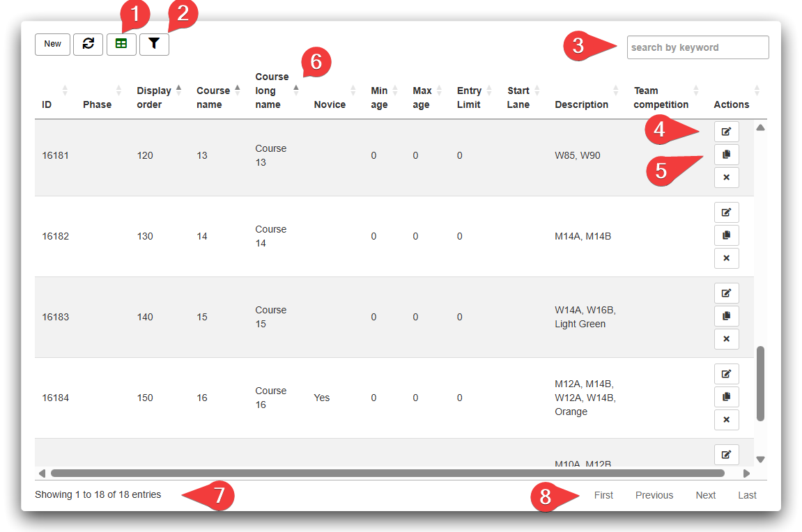Sort the table by Display order column
Screen dimensions: 802x532
[x=155, y=97]
